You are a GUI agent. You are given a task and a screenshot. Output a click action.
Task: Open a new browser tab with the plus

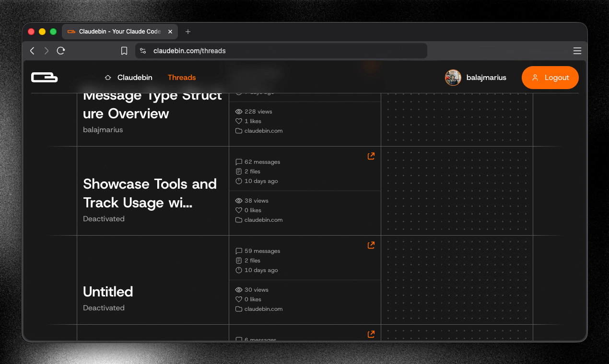[187, 32]
